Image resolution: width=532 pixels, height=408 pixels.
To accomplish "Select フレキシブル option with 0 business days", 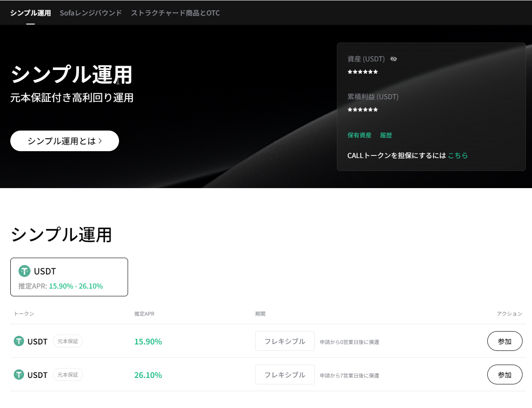I will pos(285,341).
